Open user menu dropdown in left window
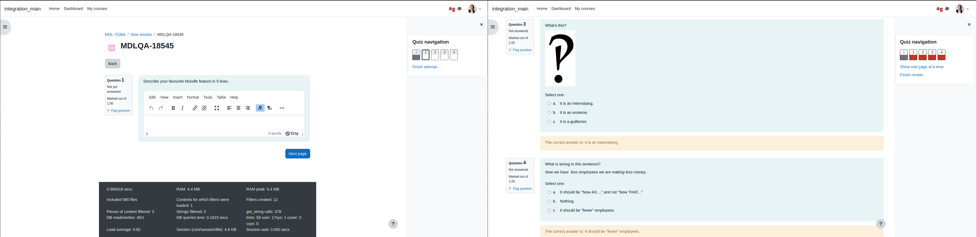Viewport: 980px width, 237px height. (x=475, y=9)
